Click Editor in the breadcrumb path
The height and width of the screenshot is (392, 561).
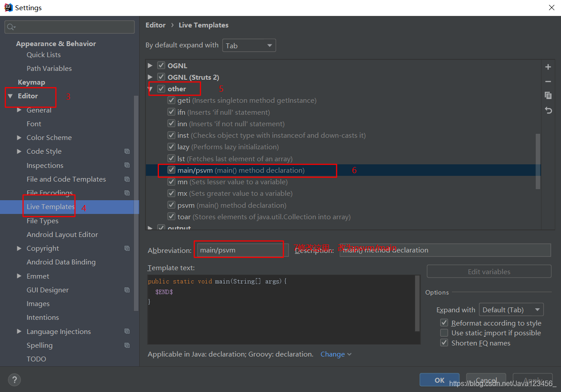155,25
